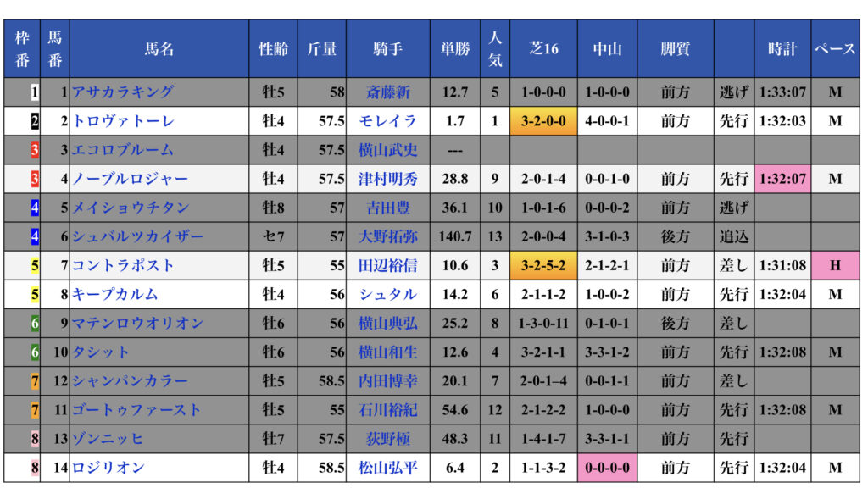Image resolution: width=868 pixels, height=488 pixels.
Task: Select pink 0-0-0-0 Nakayama record cell
Action: pyautogui.click(x=607, y=467)
